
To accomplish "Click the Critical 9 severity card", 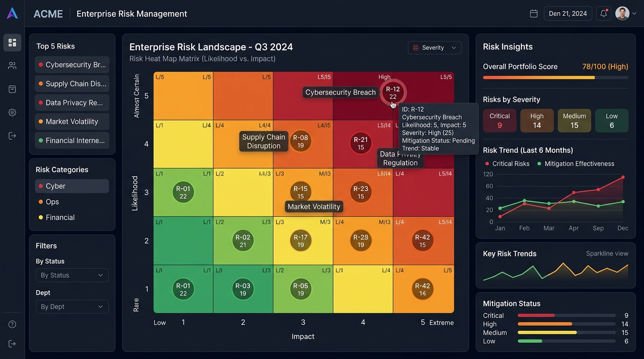I will 499,121.
